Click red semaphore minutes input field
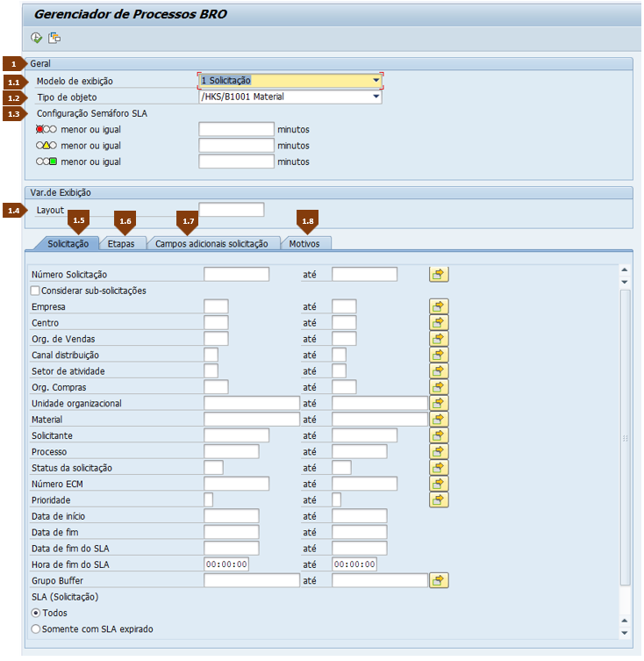Viewport: 644px width, 661px height. 236,129
